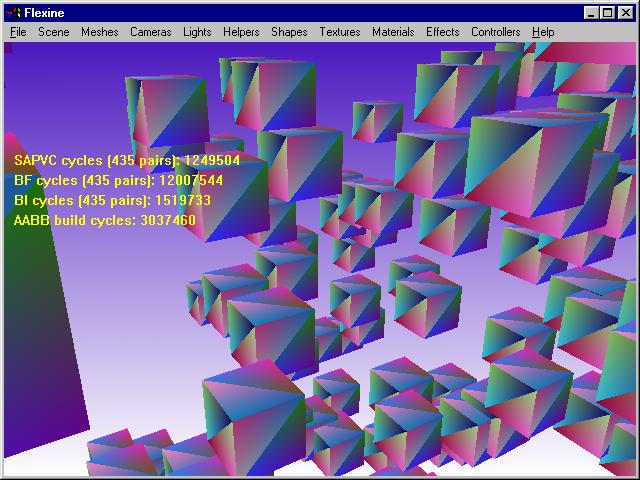Click the BF cycles statistic text
The width and height of the screenshot is (640, 480).
click(118, 180)
